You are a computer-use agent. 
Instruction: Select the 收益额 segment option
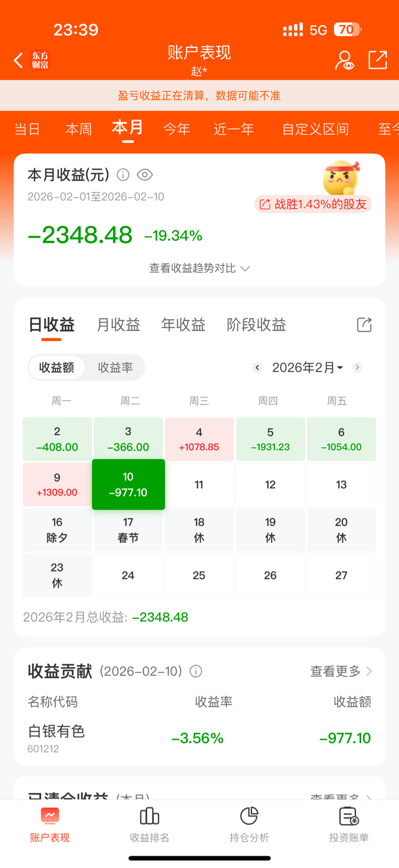(57, 368)
